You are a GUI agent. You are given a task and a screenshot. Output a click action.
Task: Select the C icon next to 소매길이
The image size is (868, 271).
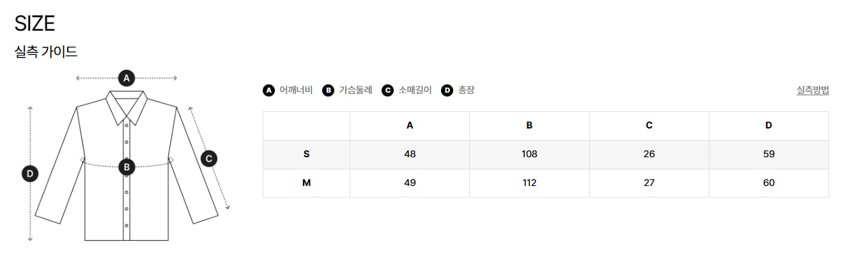tap(387, 90)
